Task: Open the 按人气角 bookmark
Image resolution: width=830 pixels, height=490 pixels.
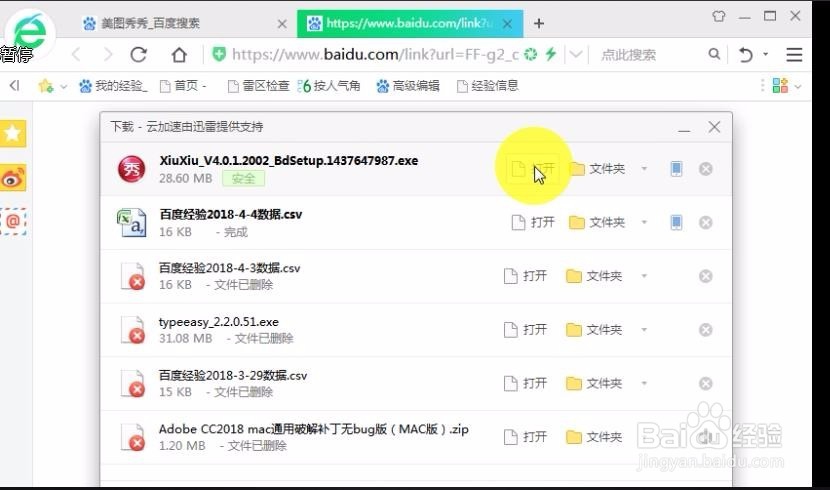Action: coord(329,86)
